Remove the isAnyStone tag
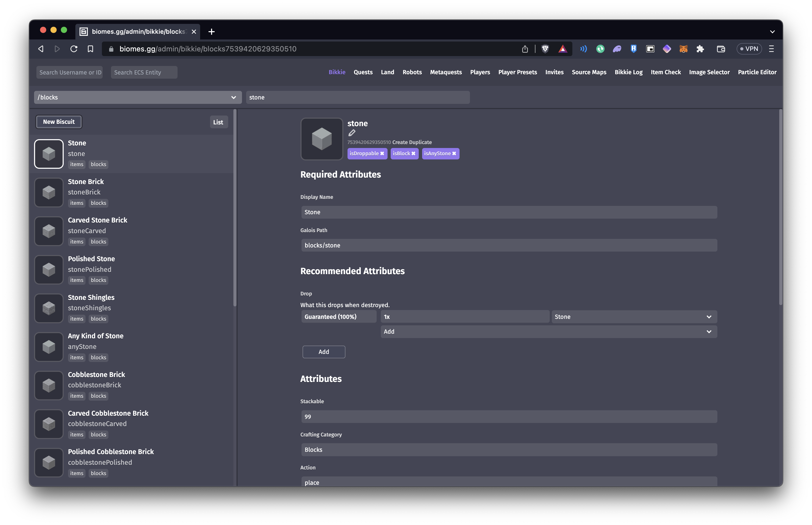Screen dimensions: 812x525 (x=454, y=154)
